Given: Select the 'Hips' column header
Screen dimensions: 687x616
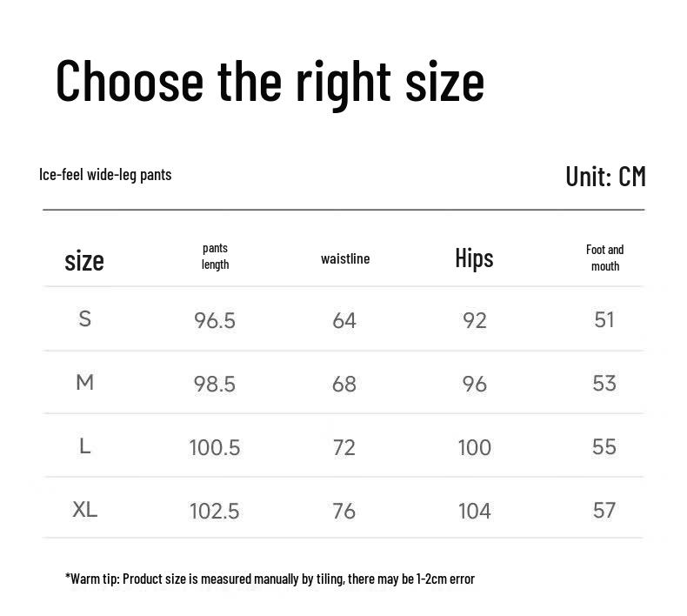Looking at the screenshot, I should tap(474, 258).
